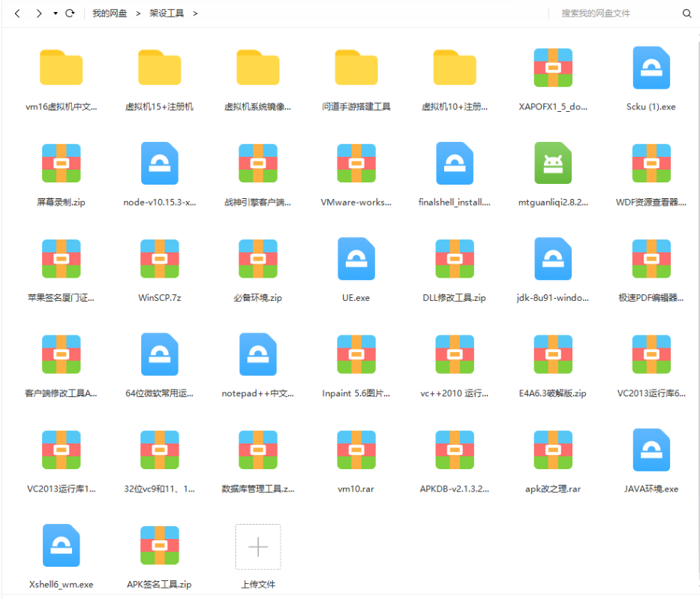Select the mtguanliqi2.8.2 Android APK icon
700x599 pixels.
pos(553,163)
